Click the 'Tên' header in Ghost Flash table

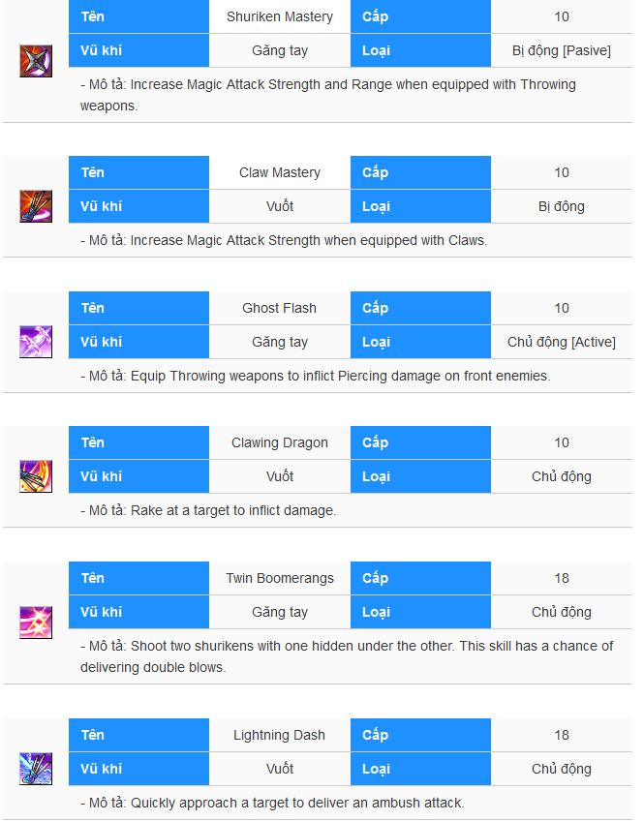[x=138, y=308]
